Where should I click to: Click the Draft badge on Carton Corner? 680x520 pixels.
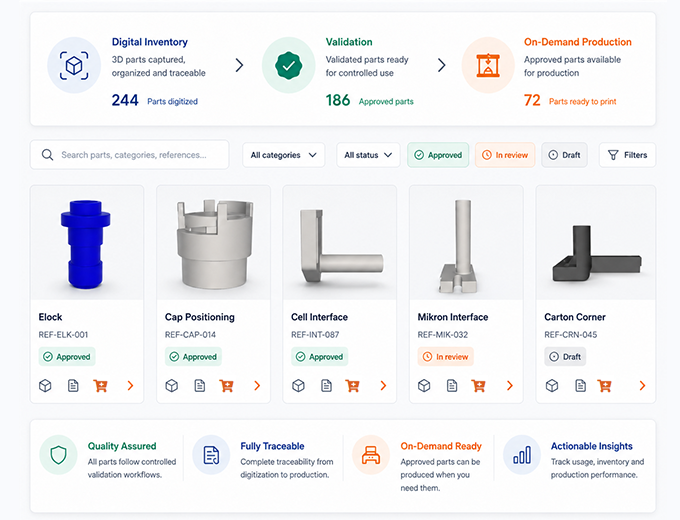[565, 356]
